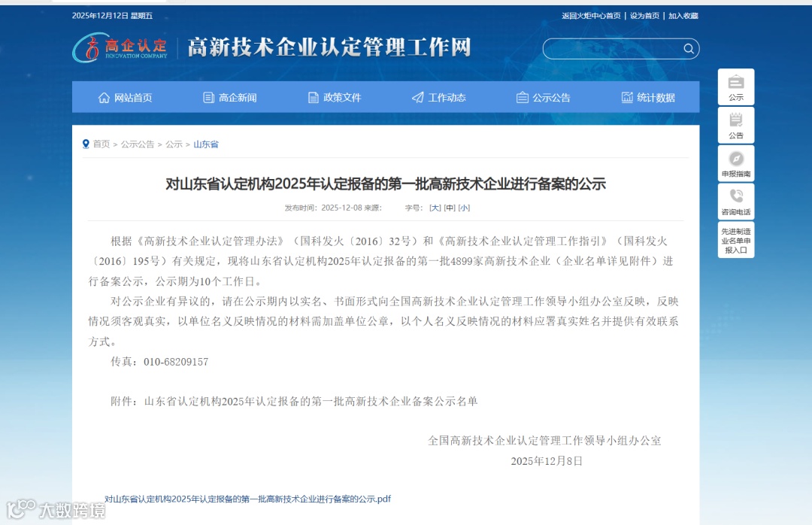Click the clipboard icon beside 公示公告

click(x=523, y=98)
